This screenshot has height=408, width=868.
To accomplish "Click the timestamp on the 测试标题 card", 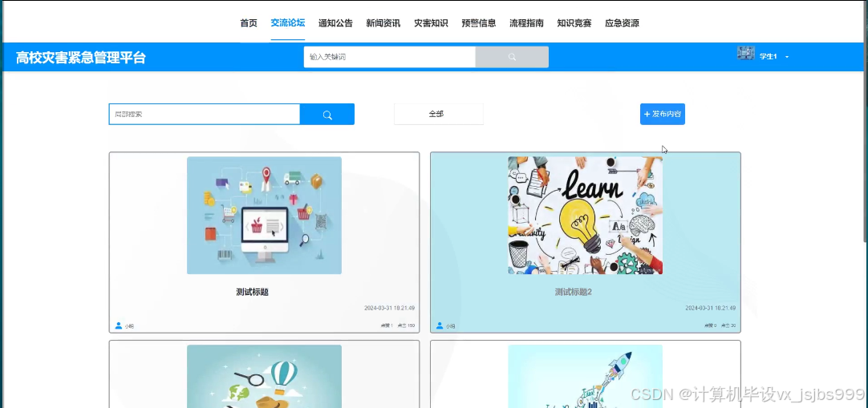I will click(390, 309).
